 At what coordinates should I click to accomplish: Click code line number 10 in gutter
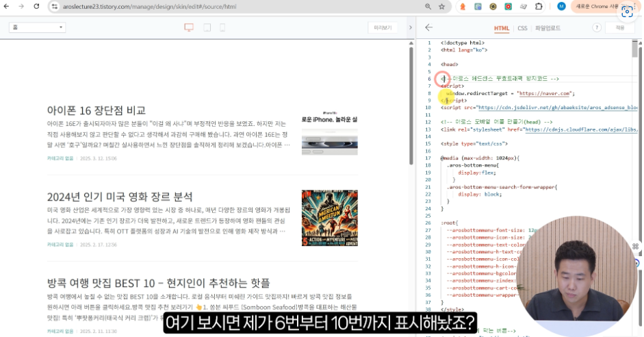point(428,108)
